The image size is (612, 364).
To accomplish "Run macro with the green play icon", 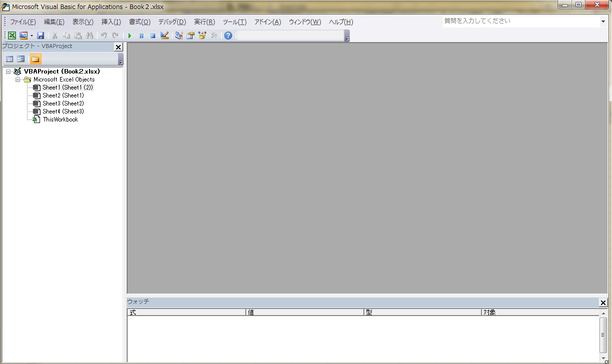I will pos(130,35).
